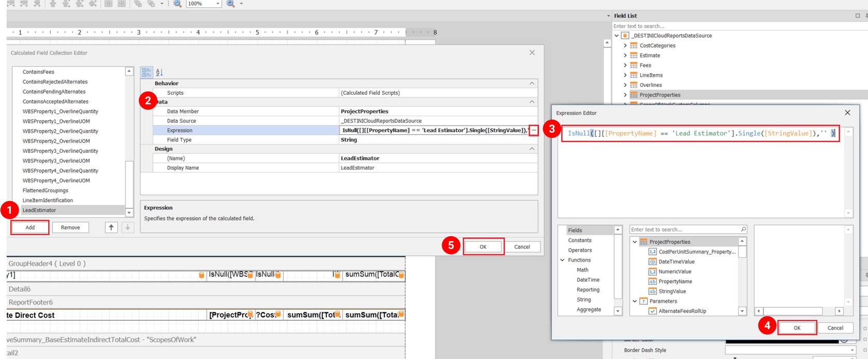The image size is (868, 359).
Task: Click the Expression Editor search field
Action: [688, 229]
